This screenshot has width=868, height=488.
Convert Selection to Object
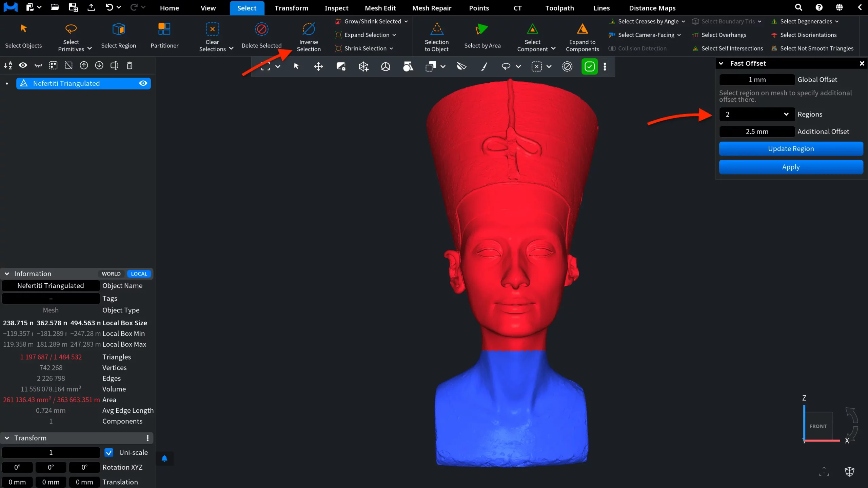[x=436, y=37]
